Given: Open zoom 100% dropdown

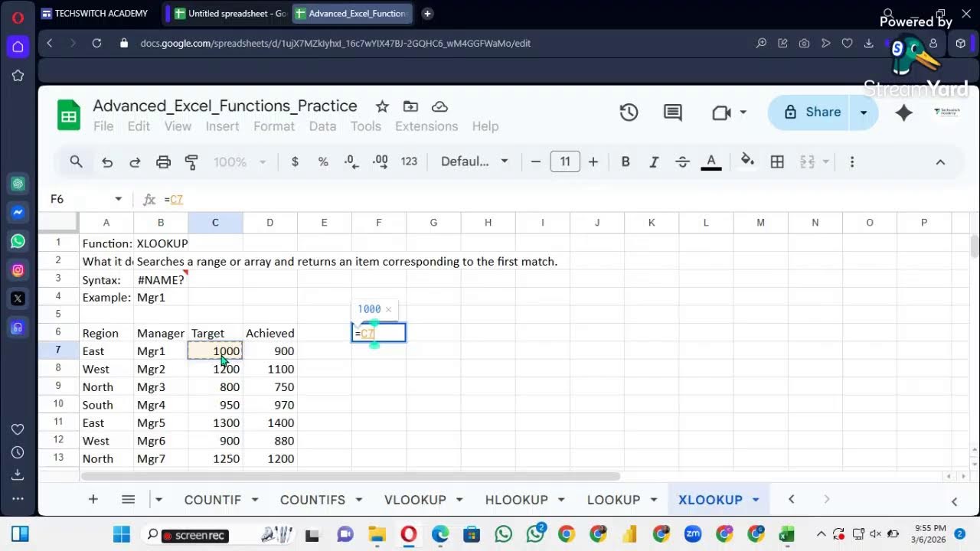Looking at the screenshot, I should click(x=240, y=161).
